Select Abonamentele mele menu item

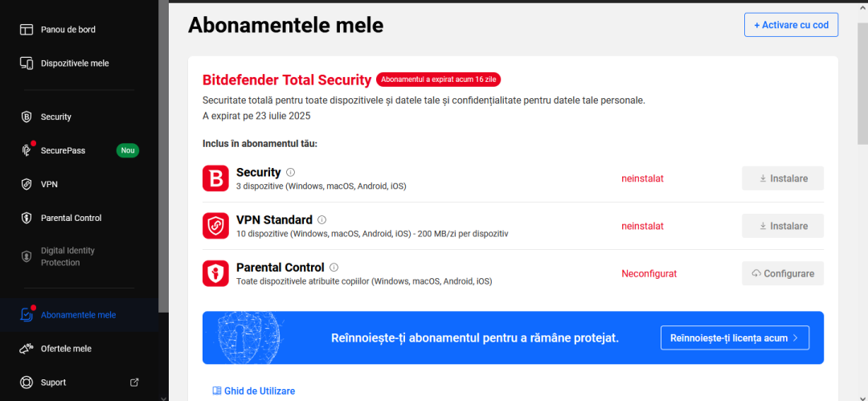79,314
